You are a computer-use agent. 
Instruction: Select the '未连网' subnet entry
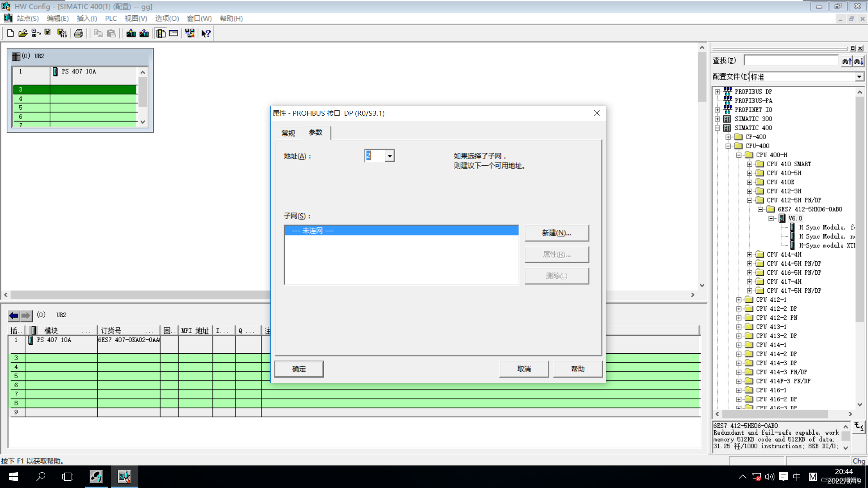[x=401, y=231]
